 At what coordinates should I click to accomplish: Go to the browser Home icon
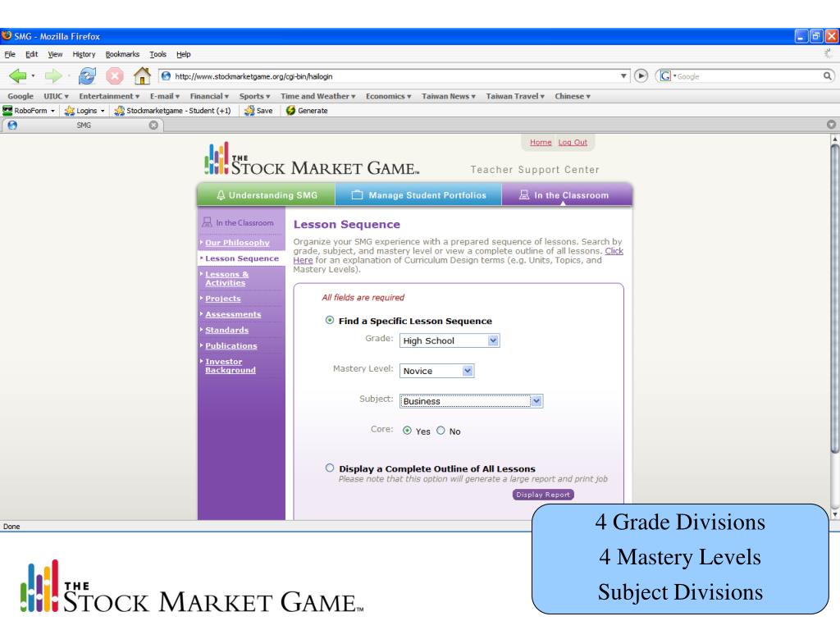[x=142, y=75]
